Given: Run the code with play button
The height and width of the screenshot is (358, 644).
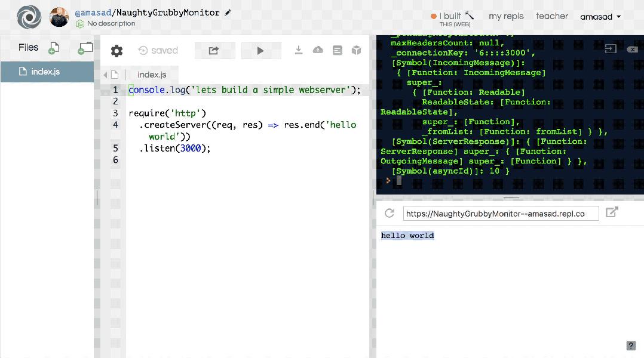Looking at the screenshot, I should [x=260, y=51].
